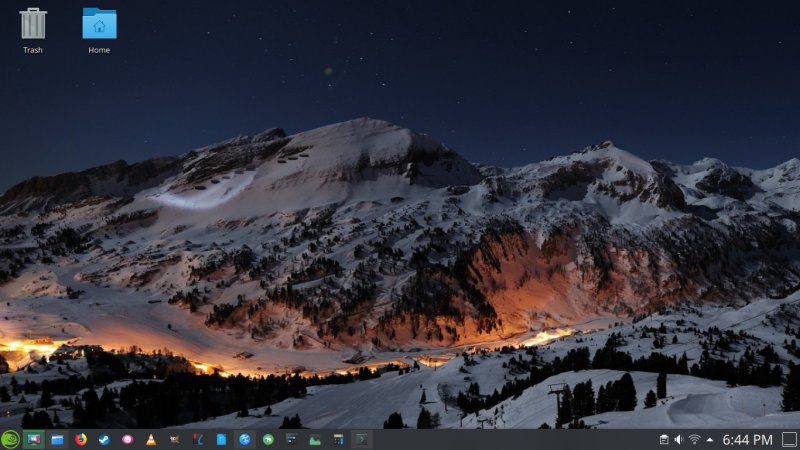Open the red and blue editor icon

[198, 439]
